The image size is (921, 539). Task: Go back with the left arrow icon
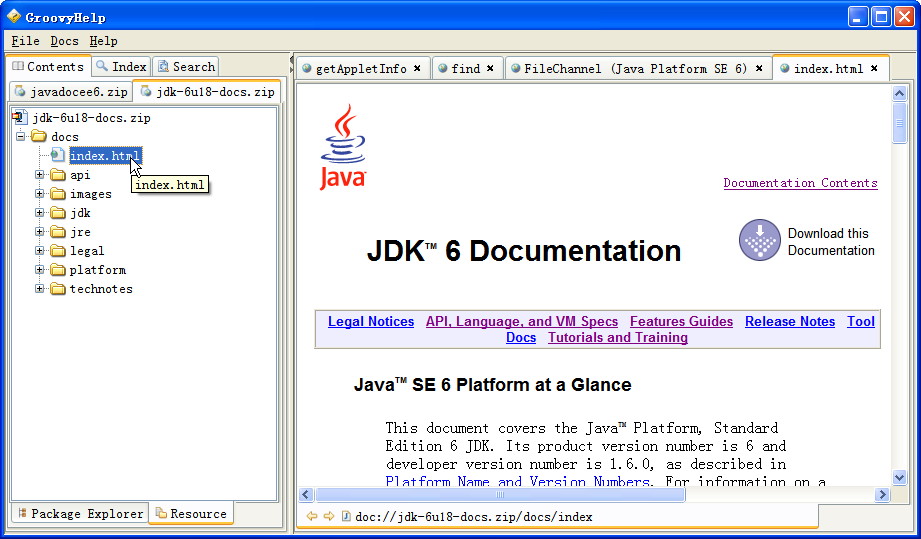[312, 516]
